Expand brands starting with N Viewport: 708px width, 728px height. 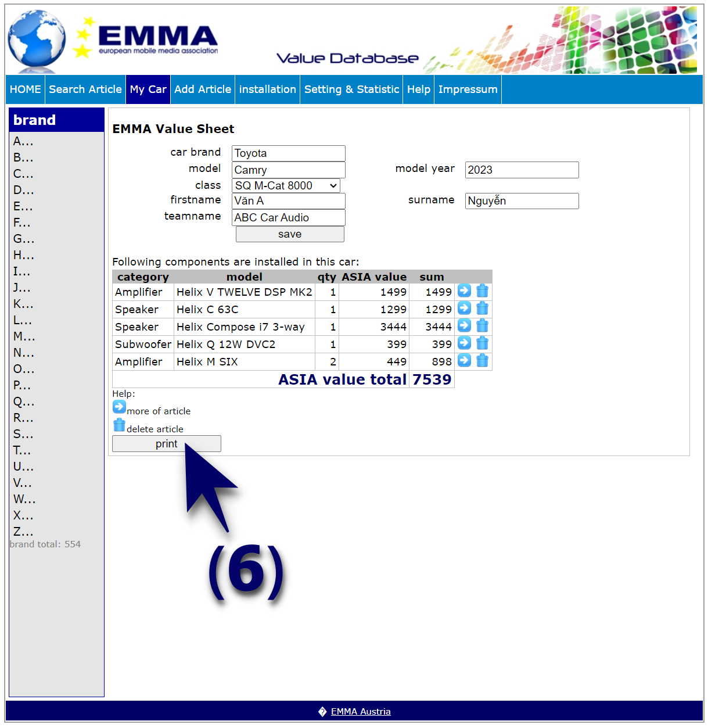[24, 353]
